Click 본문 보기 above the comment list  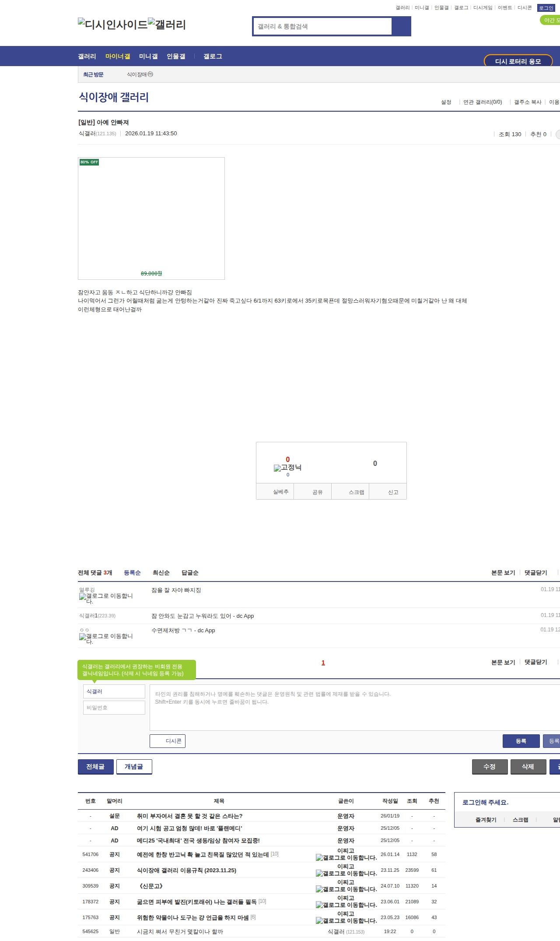[503, 573]
